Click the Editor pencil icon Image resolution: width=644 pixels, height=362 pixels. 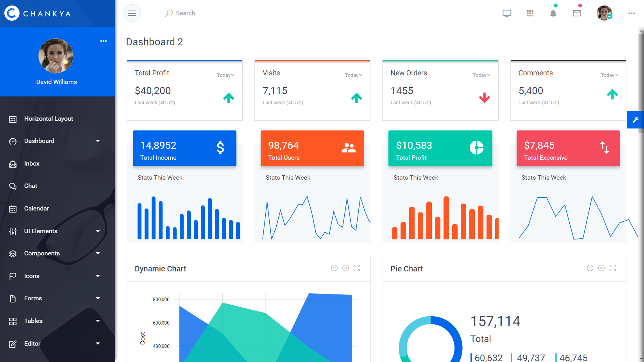click(x=13, y=344)
